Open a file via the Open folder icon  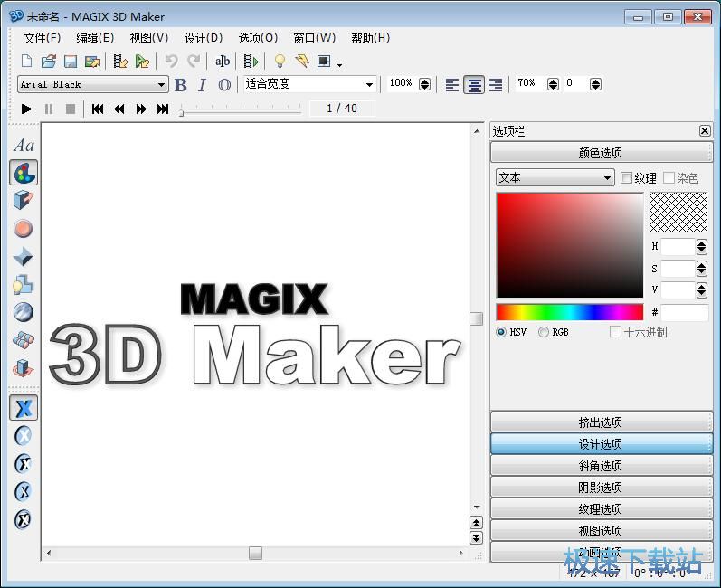pos(49,62)
